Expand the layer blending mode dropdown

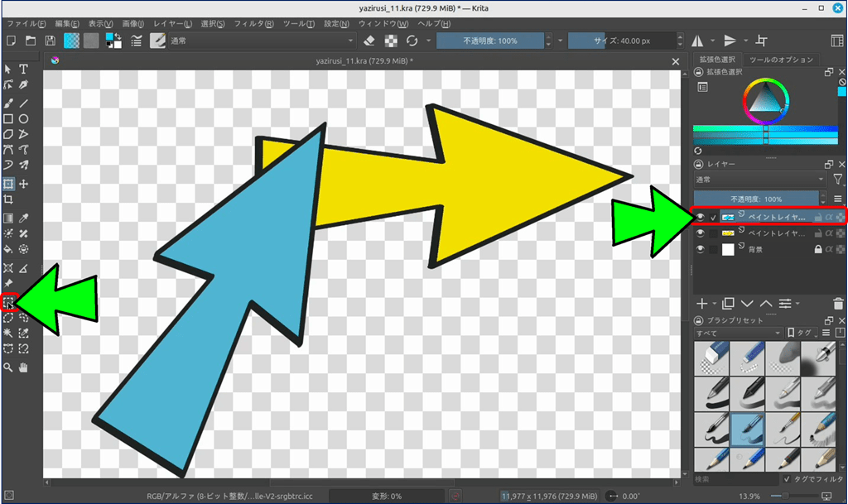coord(759,180)
